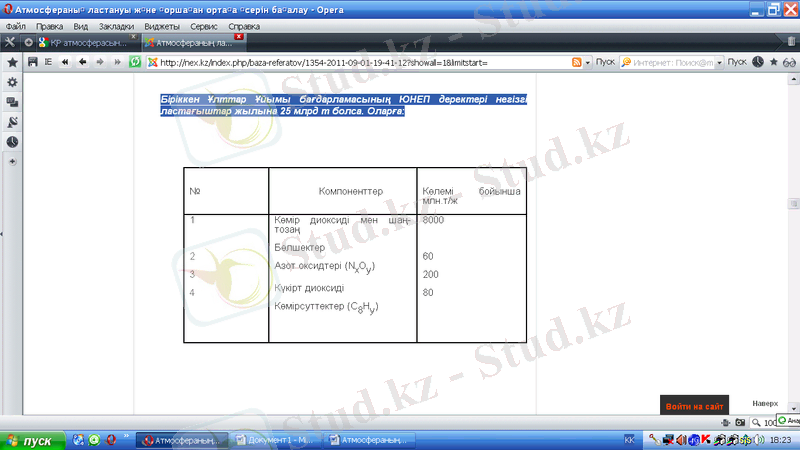This screenshot has height=450, width=800.
Task: Click the Rewind navigation button
Action: pos(65,62)
